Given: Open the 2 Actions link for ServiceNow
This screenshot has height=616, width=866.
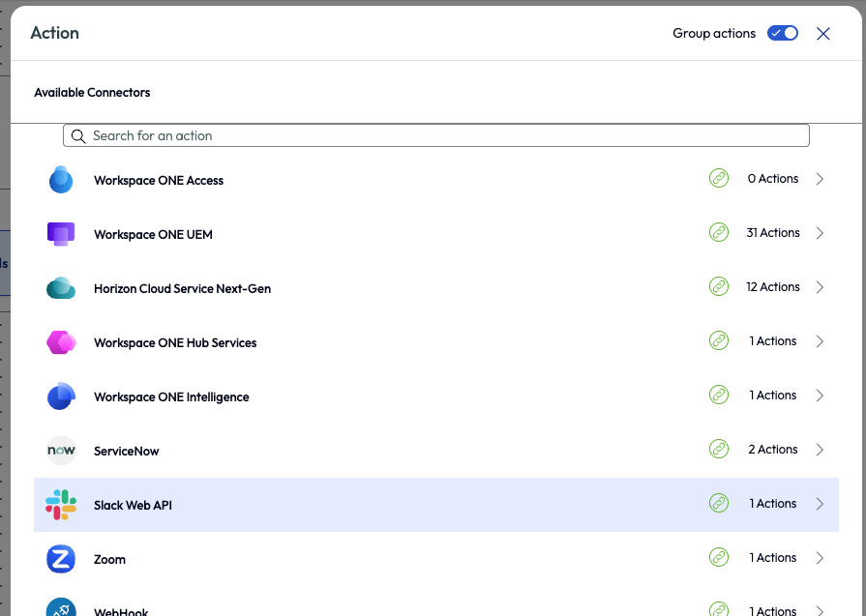Looking at the screenshot, I should 773,450.
